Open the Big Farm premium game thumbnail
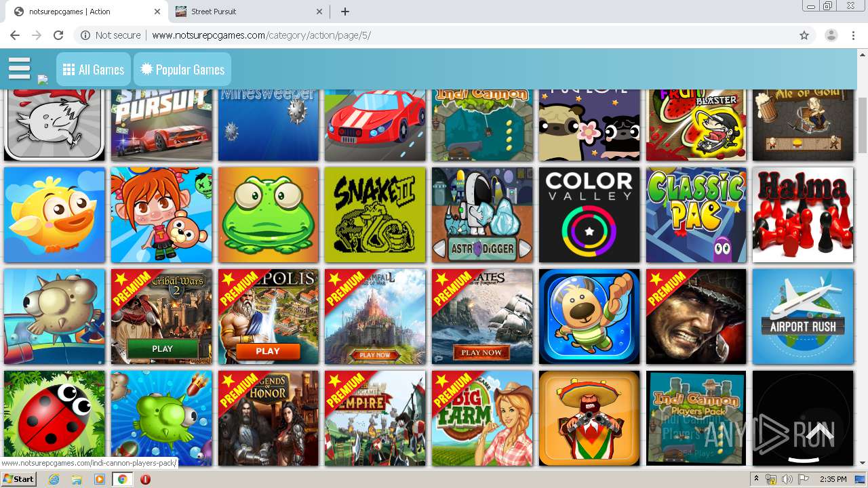 (x=482, y=418)
